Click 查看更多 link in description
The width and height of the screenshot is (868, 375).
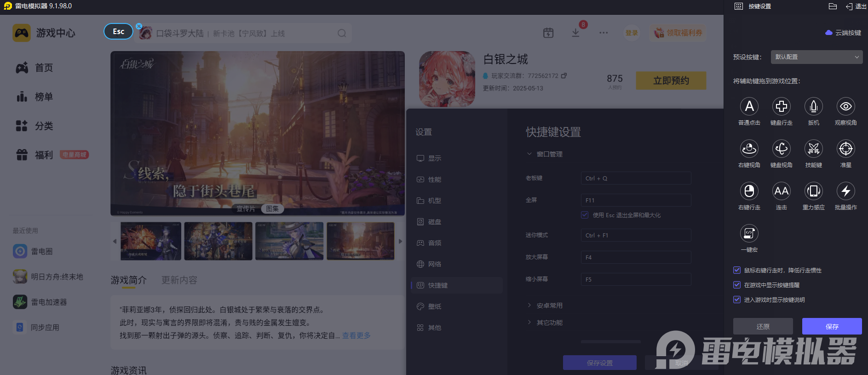click(x=356, y=335)
